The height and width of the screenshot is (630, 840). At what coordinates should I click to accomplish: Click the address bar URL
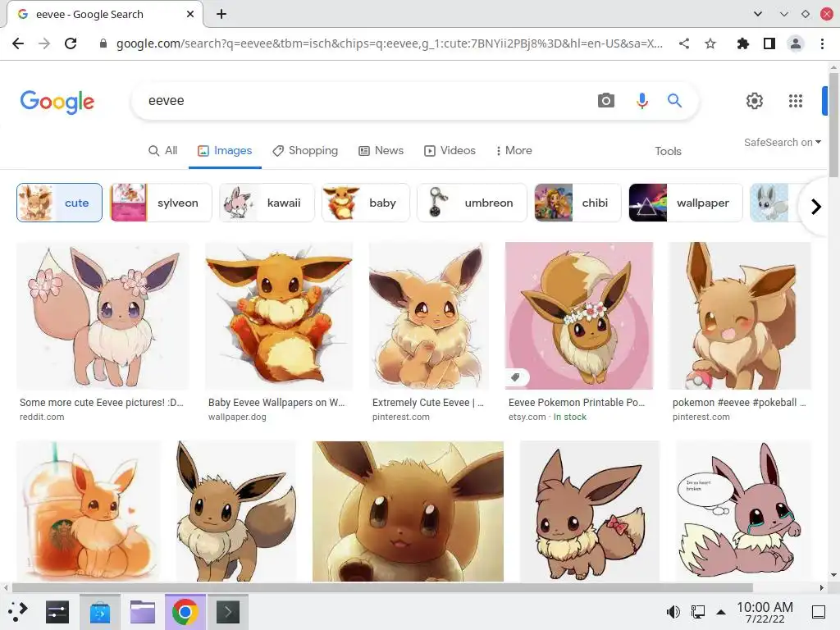[390, 43]
